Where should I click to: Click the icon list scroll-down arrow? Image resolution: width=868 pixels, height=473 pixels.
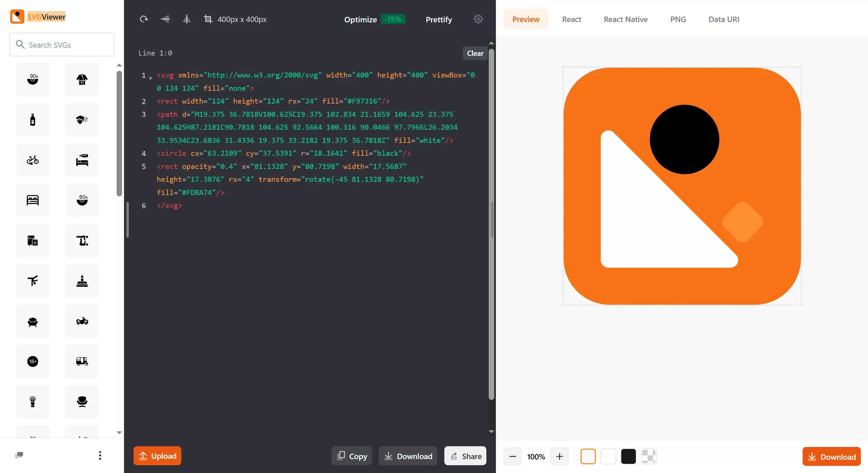point(119,432)
